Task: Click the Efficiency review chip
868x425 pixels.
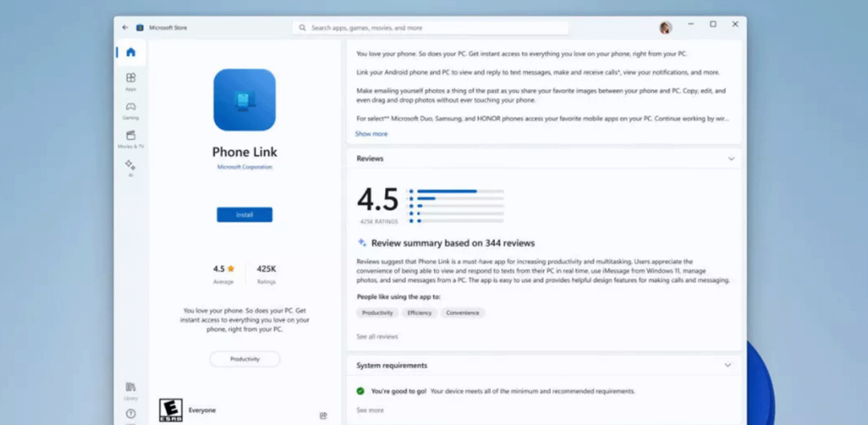Action: click(x=419, y=313)
